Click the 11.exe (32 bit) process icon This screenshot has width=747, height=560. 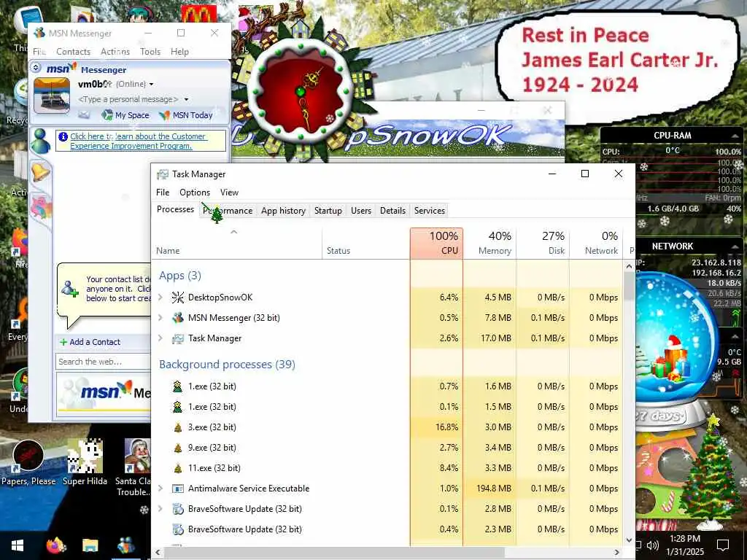tap(178, 468)
